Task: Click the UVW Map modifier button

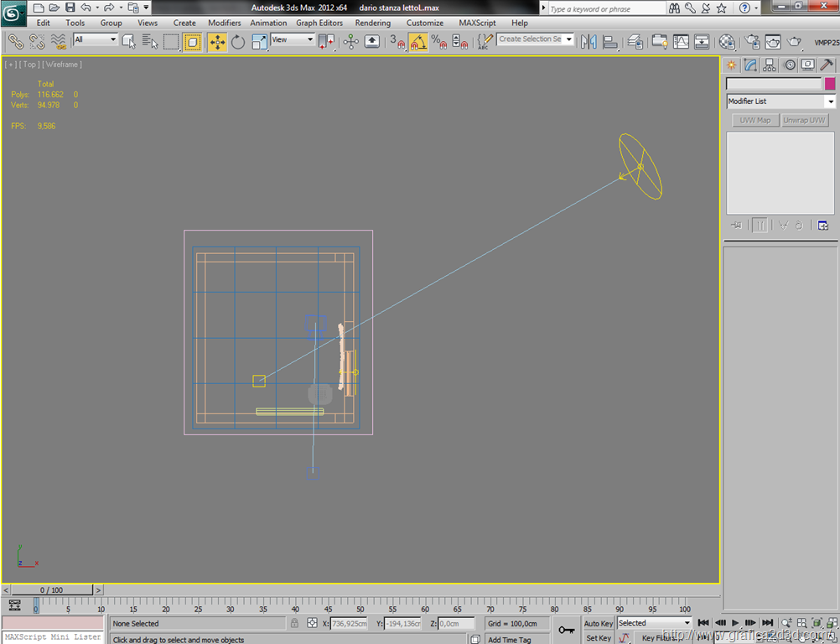Action: 755,121
